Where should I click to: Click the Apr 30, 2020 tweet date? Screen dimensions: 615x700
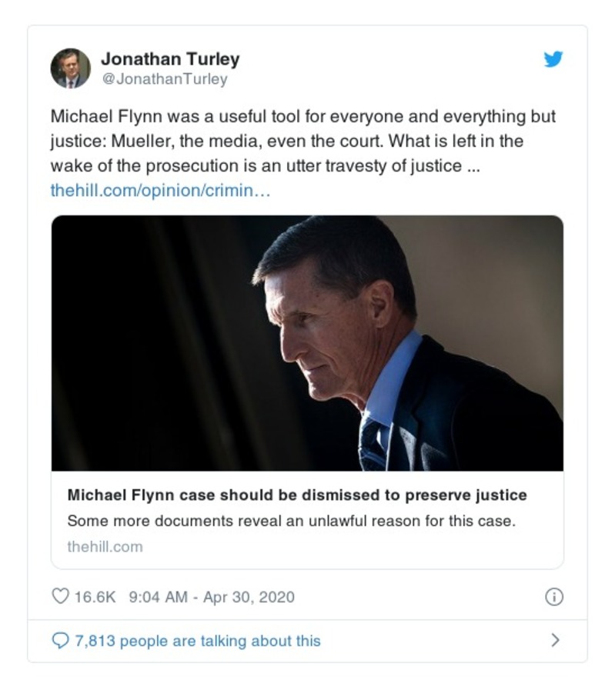coord(248,596)
